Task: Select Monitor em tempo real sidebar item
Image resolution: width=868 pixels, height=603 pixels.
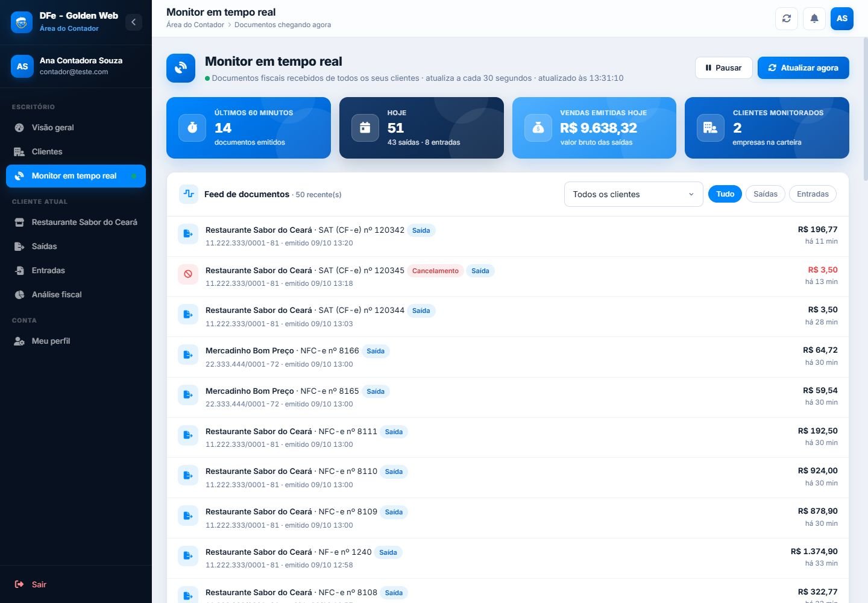Action: click(x=76, y=176)
